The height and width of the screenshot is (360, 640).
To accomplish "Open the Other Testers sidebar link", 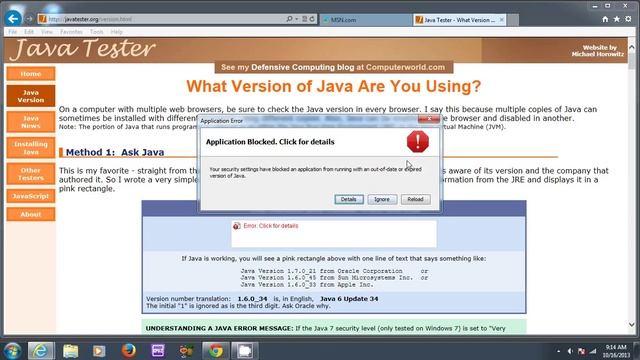I will click(x=31, y=174).
